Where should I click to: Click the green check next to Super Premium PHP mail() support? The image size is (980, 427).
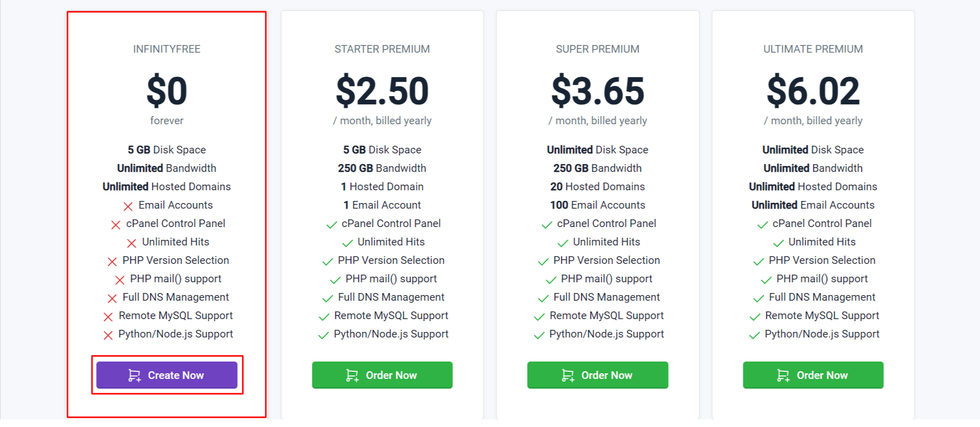[551, 280]
